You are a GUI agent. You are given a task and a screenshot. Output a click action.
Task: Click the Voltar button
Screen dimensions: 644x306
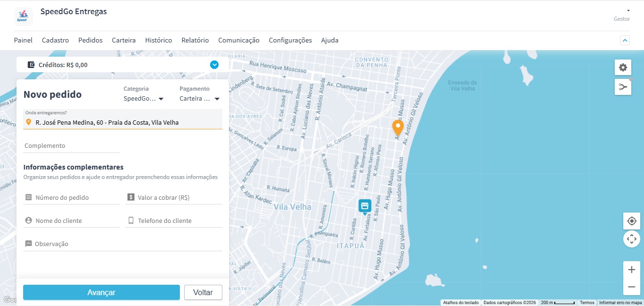203,292
